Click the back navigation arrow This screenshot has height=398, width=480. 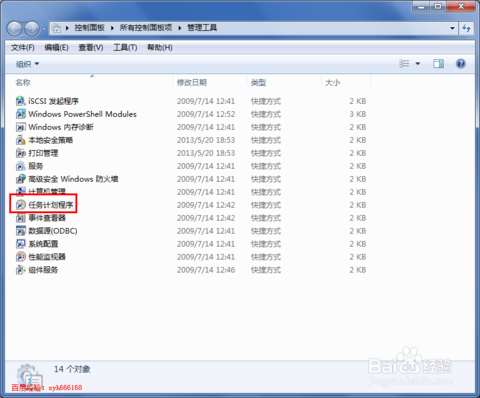click(15, 28)
